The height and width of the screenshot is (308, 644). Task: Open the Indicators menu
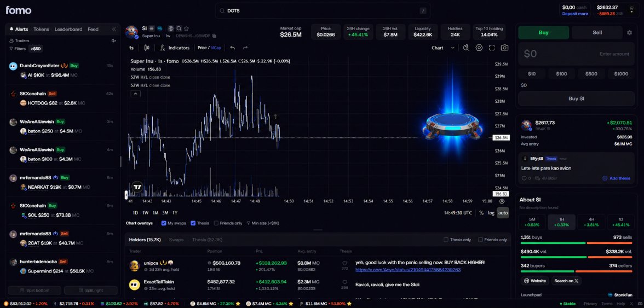(x=175, y=48)
